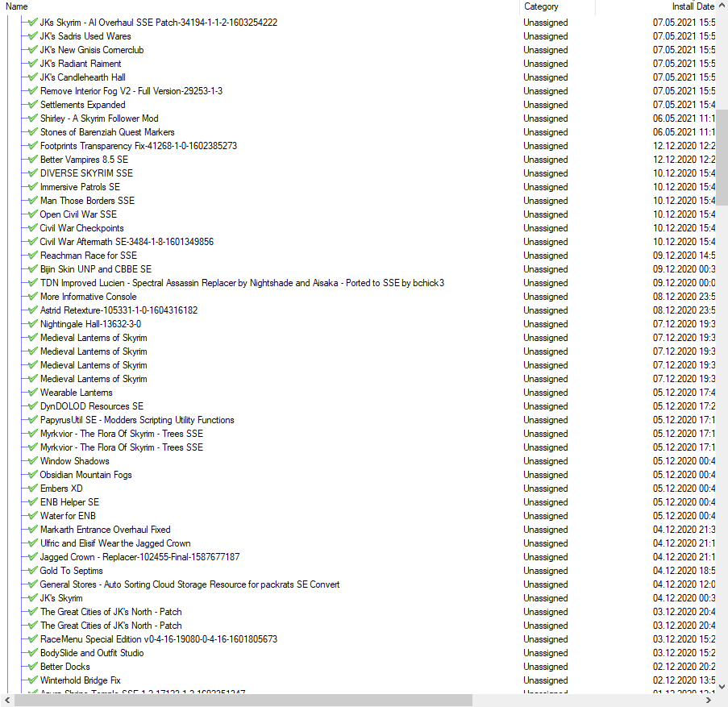Image resolution: width=728 pixels, height=707 pixels.
Task: Sort by the Category column header
Action: click(x=541, y=6)
